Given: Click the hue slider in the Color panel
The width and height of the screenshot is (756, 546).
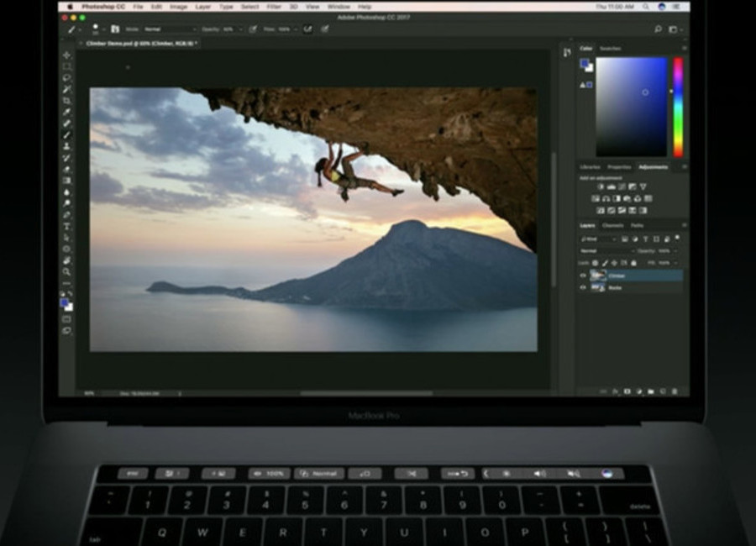Looking at the screenshot, I should pos(678,107).
